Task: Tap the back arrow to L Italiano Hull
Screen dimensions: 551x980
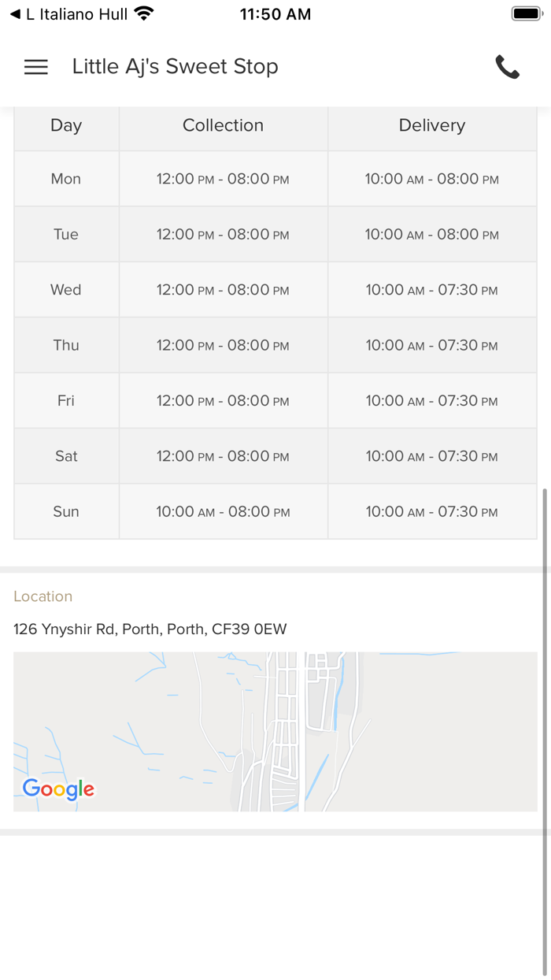Action: click(16, 14)
